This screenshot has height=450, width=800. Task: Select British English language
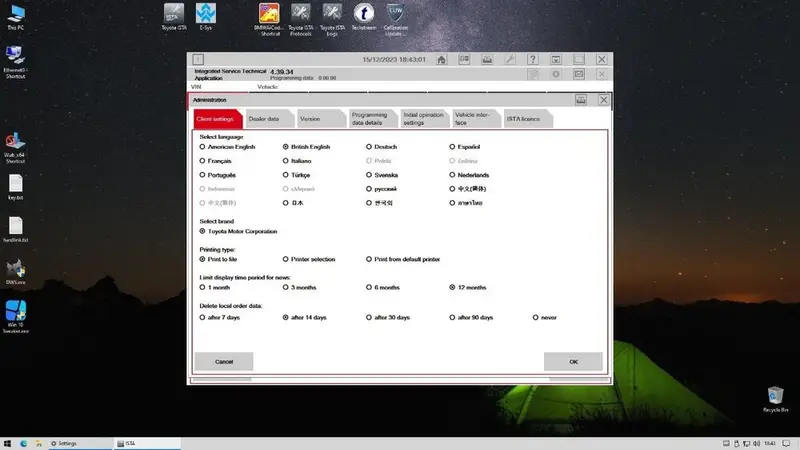coord(286,147)
